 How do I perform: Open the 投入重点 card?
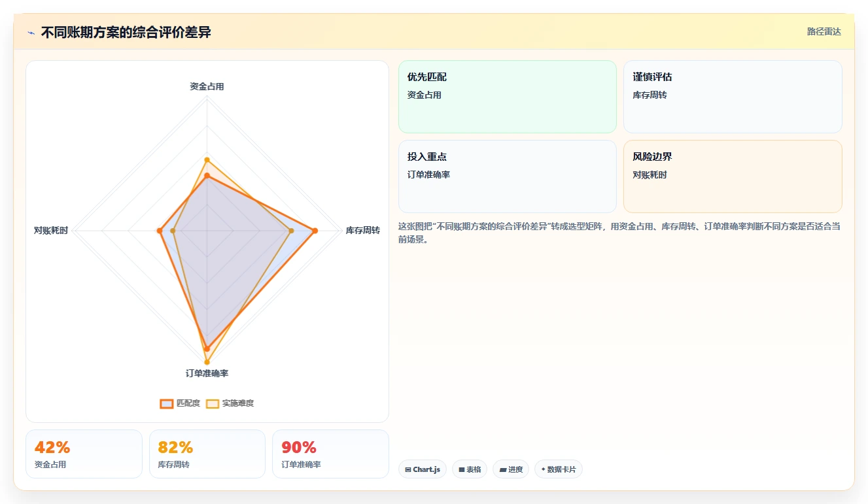[508, 176]
